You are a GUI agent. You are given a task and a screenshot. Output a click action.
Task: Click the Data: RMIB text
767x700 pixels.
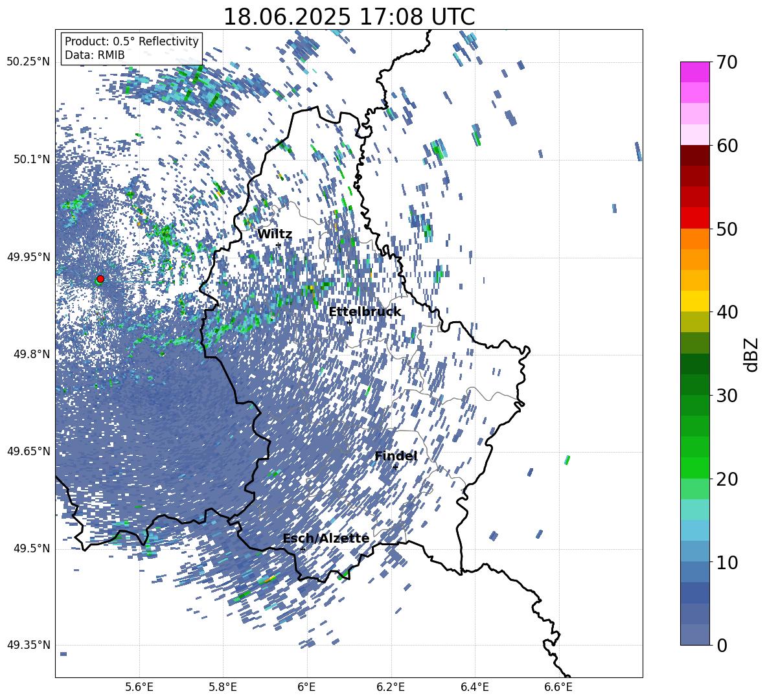click(x=95, y=55)
